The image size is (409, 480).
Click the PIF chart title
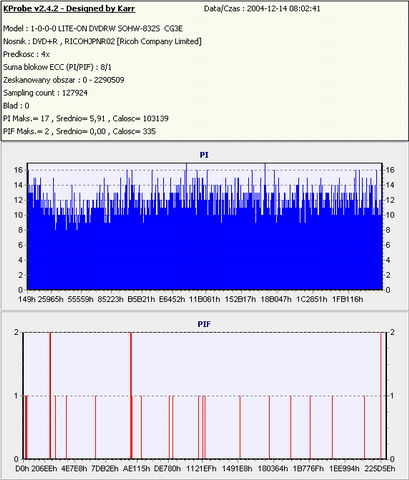[x=204, y=324]
